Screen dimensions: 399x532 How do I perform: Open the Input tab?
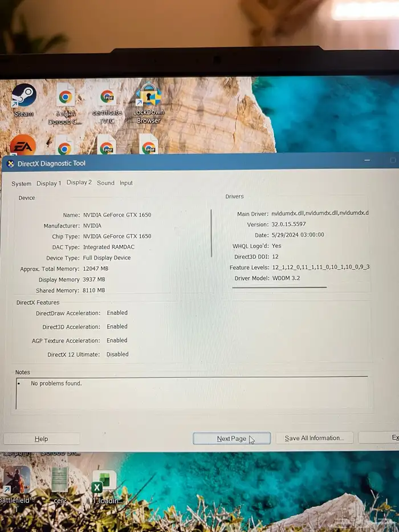(x=126, y=183)
